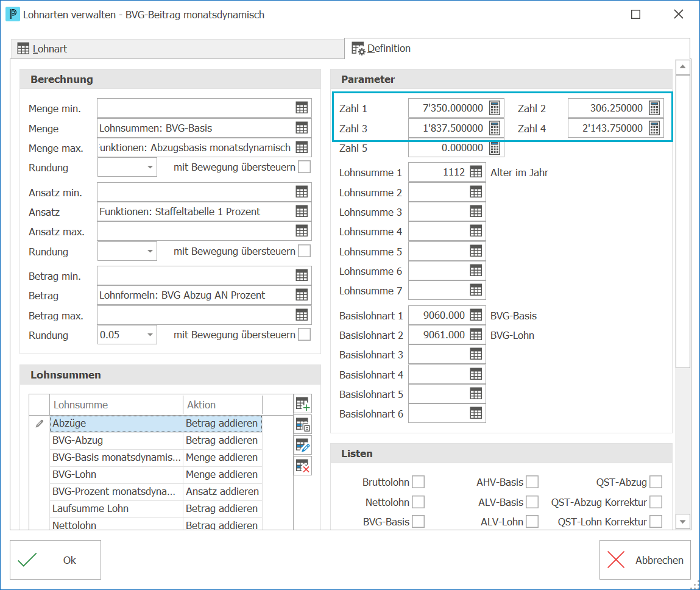
Task: Enable the Bruttolohn list checkbox
Action: coord(419,482)
